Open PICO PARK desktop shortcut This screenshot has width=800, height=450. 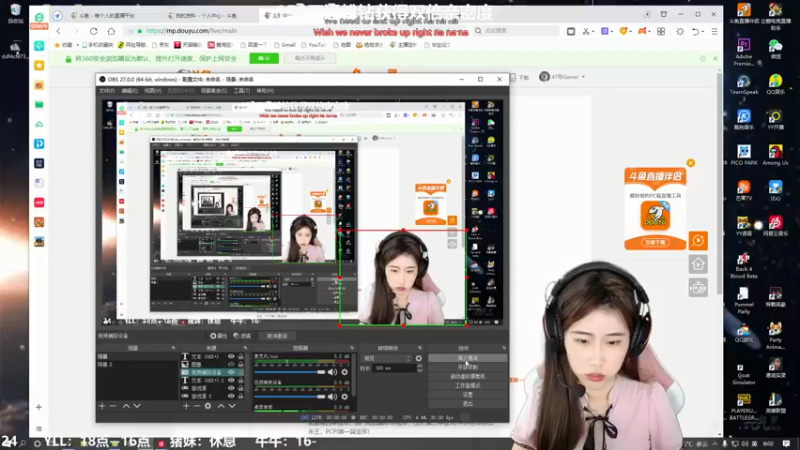[x=744, y=155]
